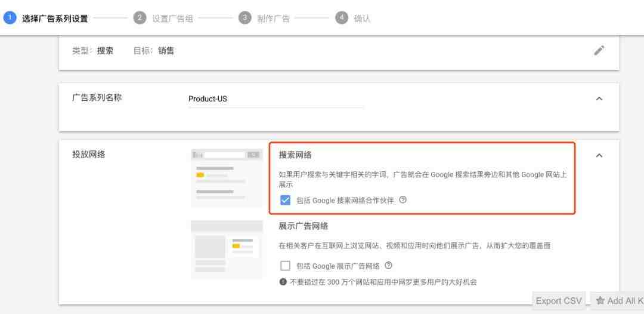Collapse the 投放网络 section chevron

[599, 155]
